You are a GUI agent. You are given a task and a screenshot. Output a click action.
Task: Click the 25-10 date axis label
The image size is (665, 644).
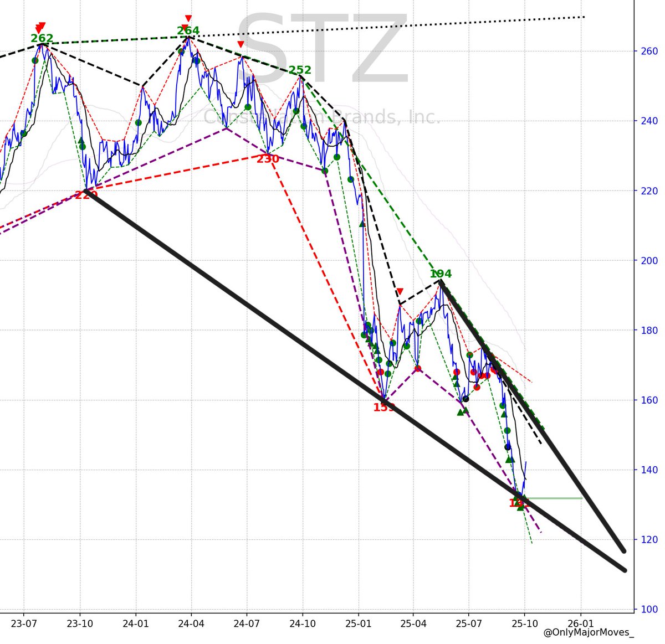pyautogui.click(x=525, y=623)
